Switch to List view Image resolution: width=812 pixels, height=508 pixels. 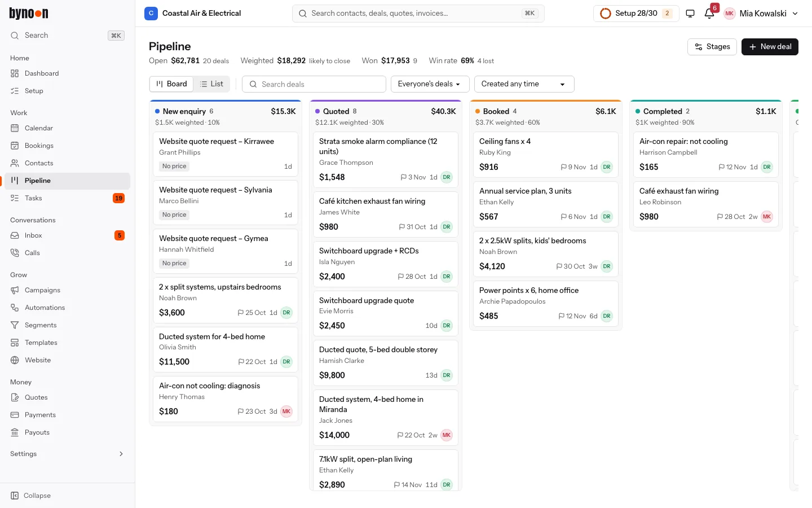(x=211, y=84)
